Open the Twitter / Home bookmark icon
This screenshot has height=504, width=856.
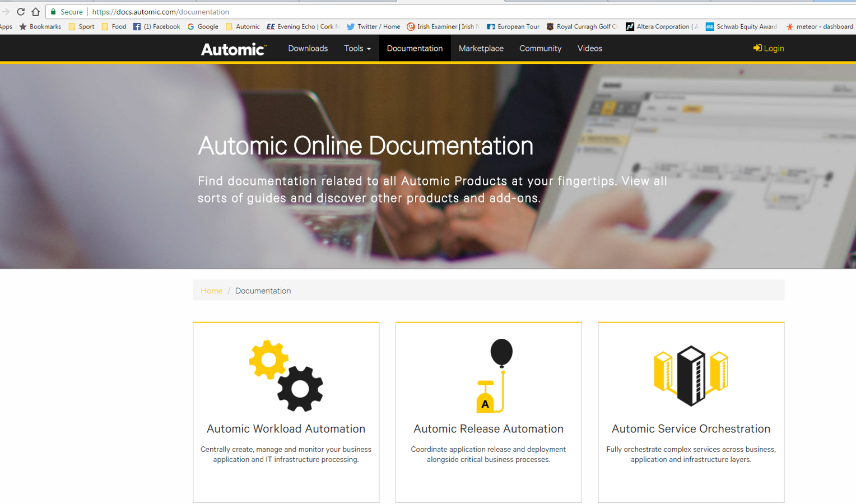tap(349, 26)
